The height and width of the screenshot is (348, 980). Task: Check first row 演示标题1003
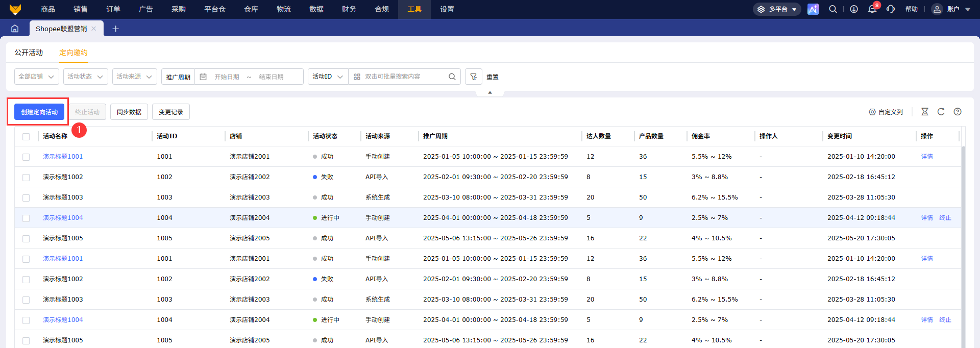tap(26, 197)
